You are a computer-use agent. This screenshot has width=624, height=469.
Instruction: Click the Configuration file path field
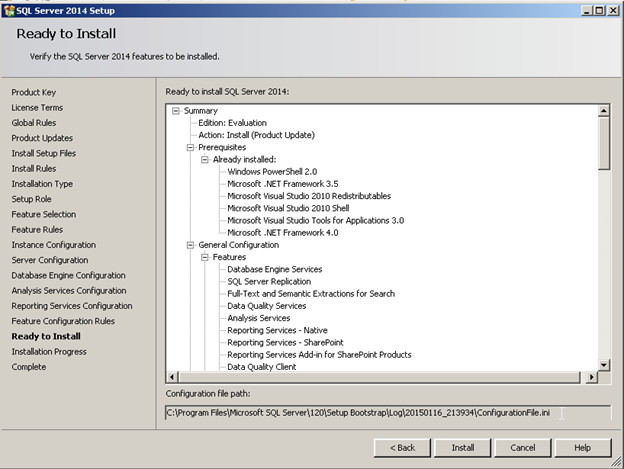(x=388, y=413)
